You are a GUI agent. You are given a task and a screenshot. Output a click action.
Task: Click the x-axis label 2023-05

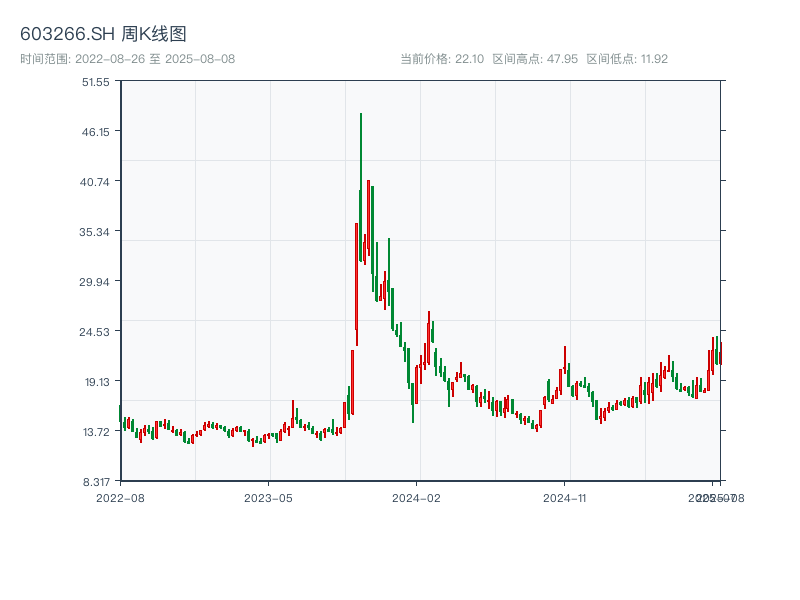coord(268,498)
